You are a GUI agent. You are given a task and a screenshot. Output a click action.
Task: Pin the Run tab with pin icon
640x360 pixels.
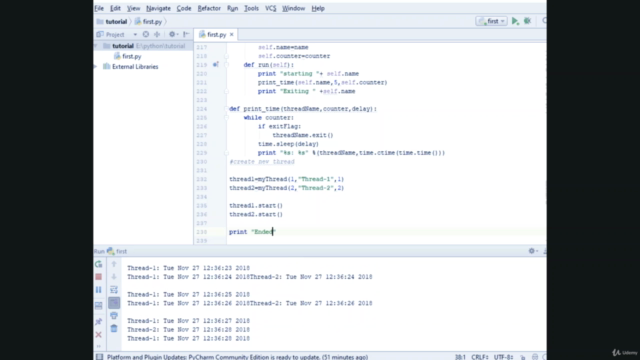click(x=99, y=321)
